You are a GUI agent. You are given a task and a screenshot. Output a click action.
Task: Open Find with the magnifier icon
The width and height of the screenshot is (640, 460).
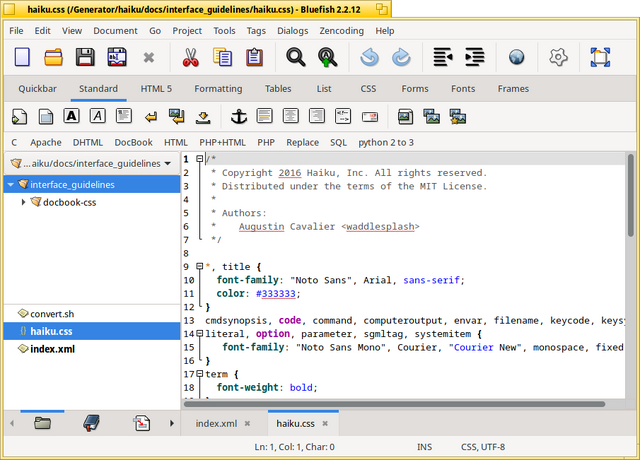[x=296, y=57]
